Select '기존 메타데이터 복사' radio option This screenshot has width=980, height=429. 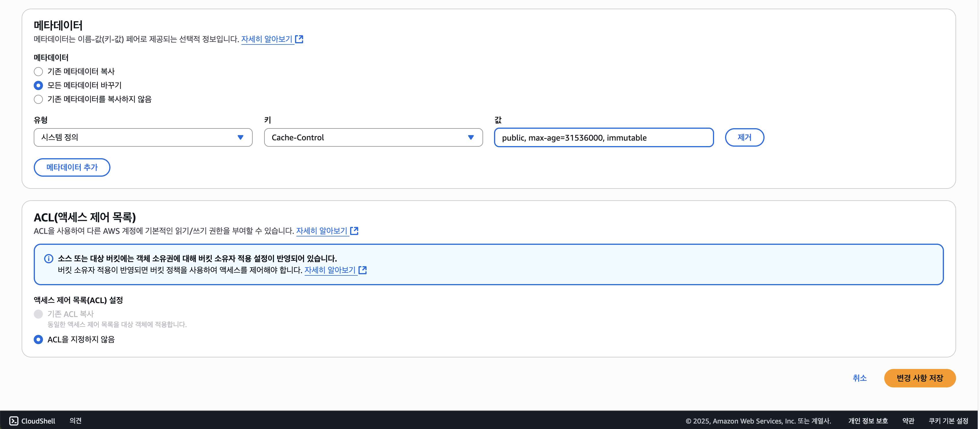pyautogui.click(x=38, y=72)
